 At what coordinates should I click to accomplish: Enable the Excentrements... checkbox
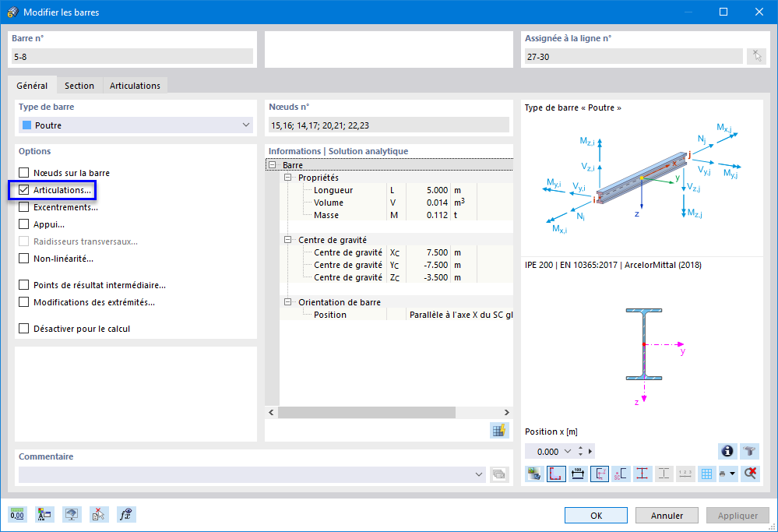(x=24, y=207)
